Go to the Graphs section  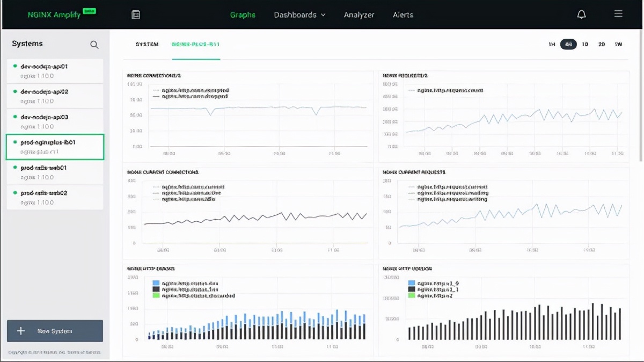tap(243, 15)
